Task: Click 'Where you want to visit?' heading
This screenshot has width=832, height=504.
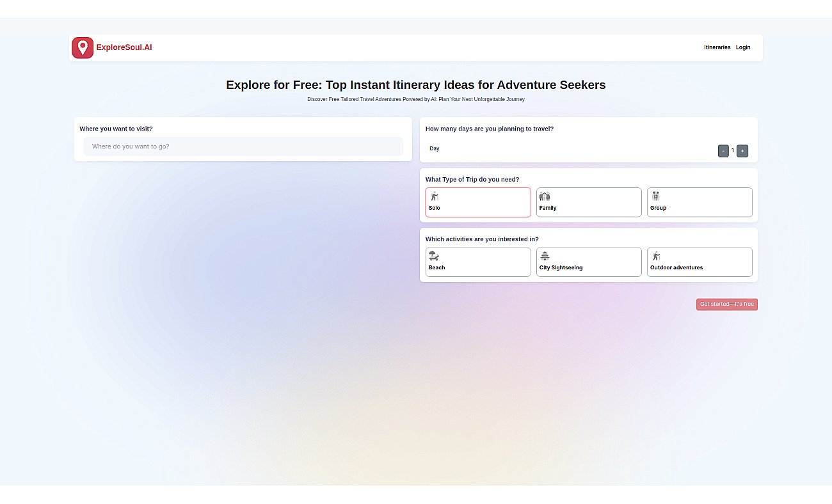Action: 116,129
